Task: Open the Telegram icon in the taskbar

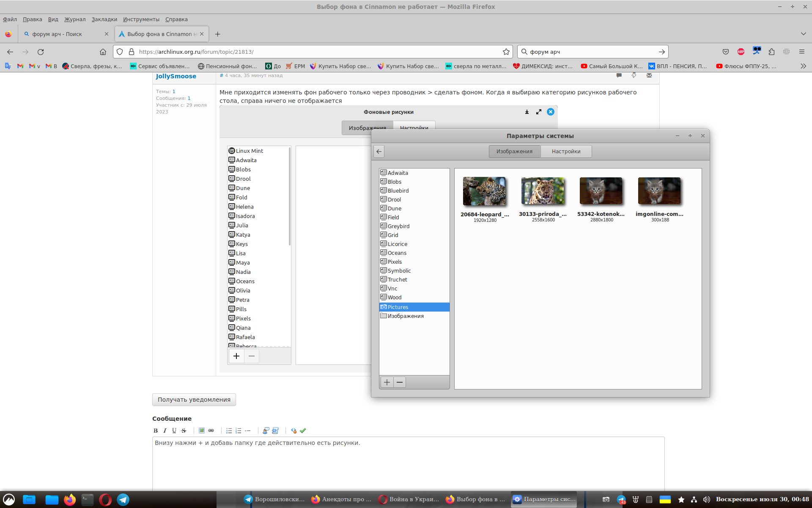Action: click(123, 500)
